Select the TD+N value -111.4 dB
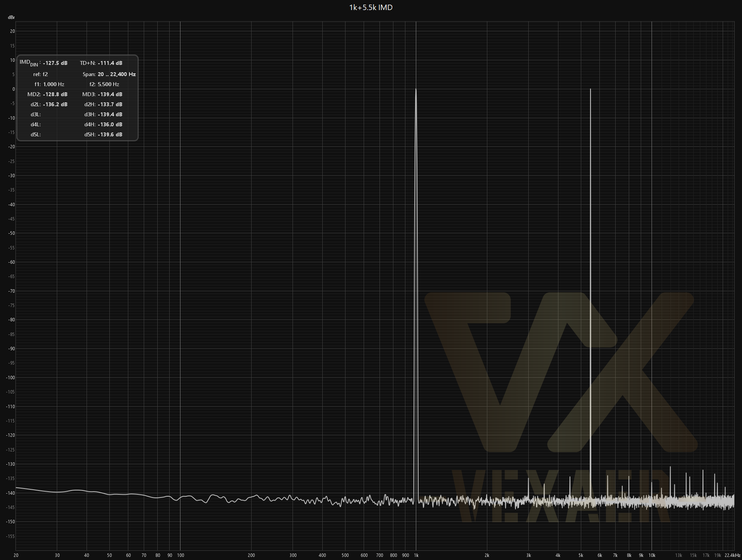 (110, 63)
